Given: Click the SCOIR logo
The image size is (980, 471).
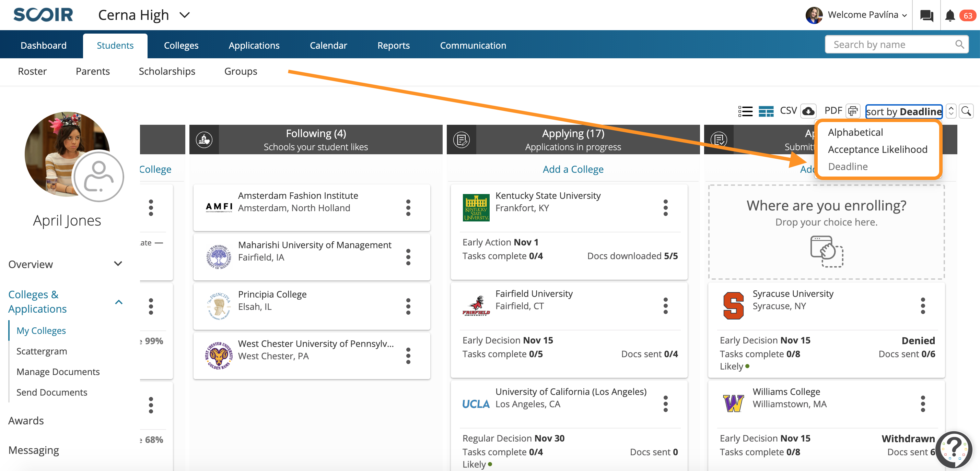Looking at the screenshot, I should click(x=43, y=15).
